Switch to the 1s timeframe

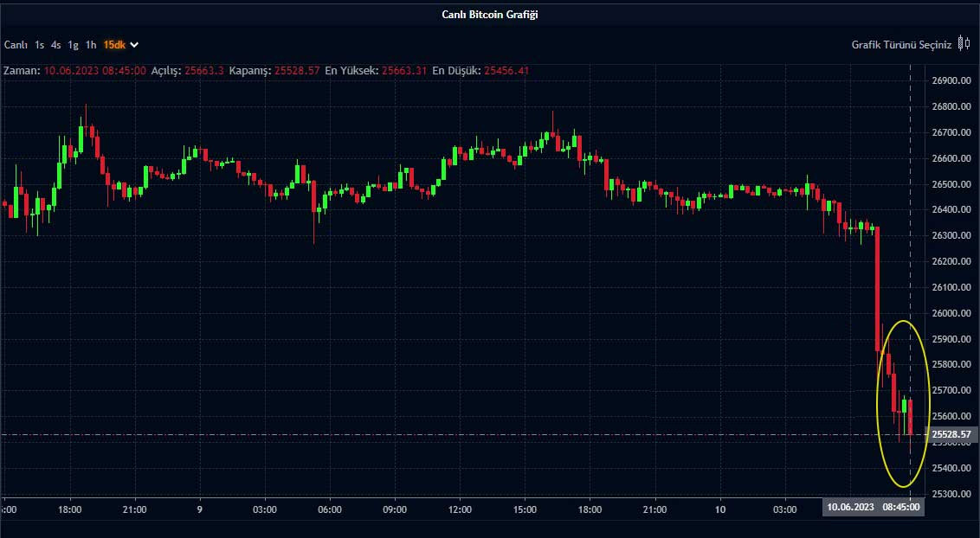click(40, 44)
